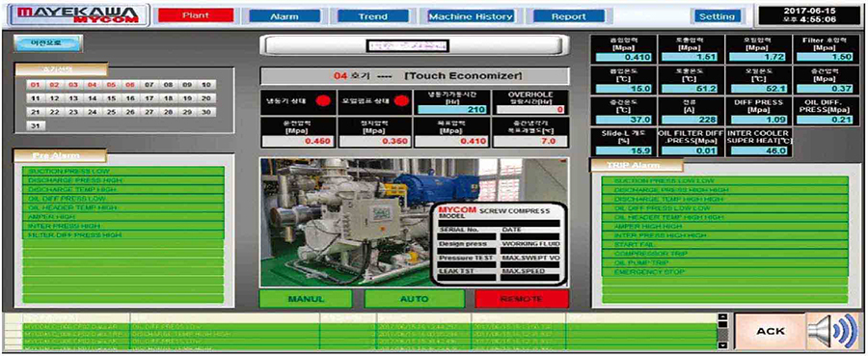Enable AUTO mode
Image resolution: width=868 pixels, height=356 pixels.
click(x=414, y=299)
